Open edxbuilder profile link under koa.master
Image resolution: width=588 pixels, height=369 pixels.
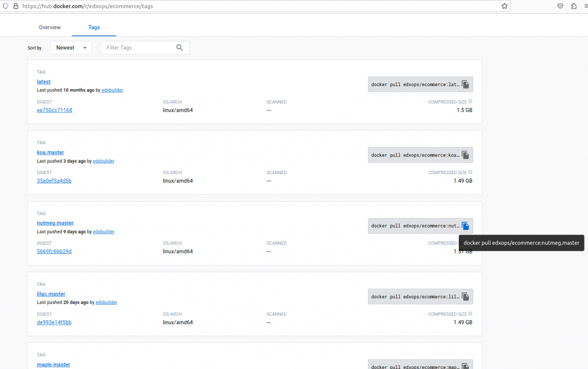coord(103,161)
